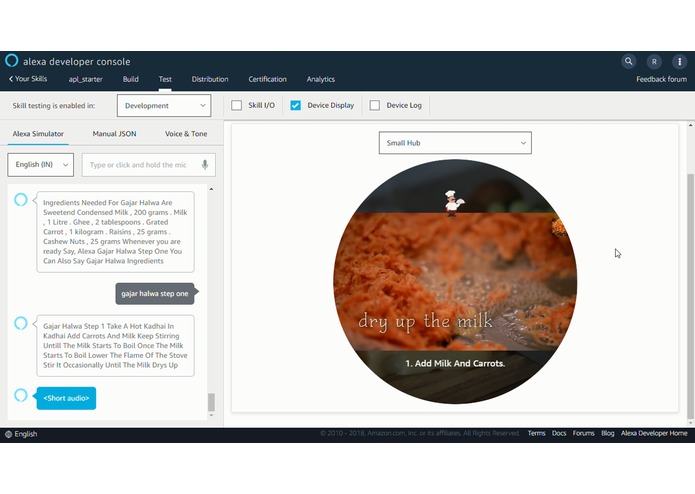Open the Certification tab

[x=267, y=79]
